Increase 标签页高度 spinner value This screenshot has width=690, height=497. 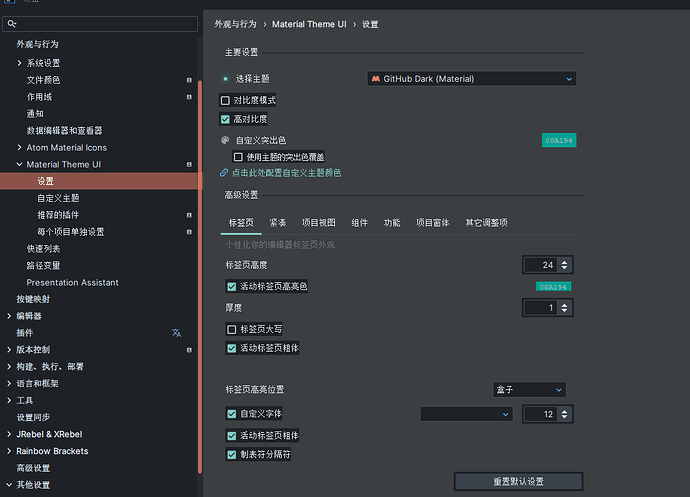[565, 262]
